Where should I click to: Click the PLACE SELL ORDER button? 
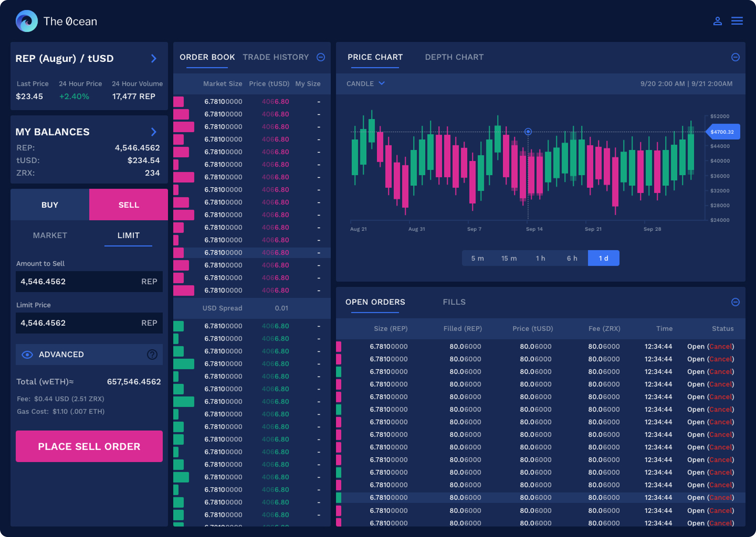pos(89,447)
